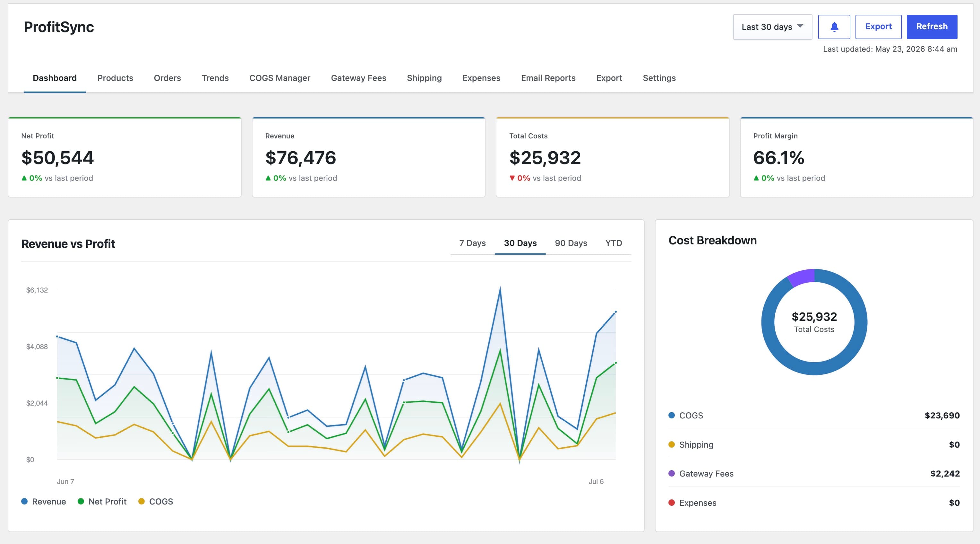980x544 pixels.
Task: Click the donut chart center total $25,932
Action: (814, 317)
